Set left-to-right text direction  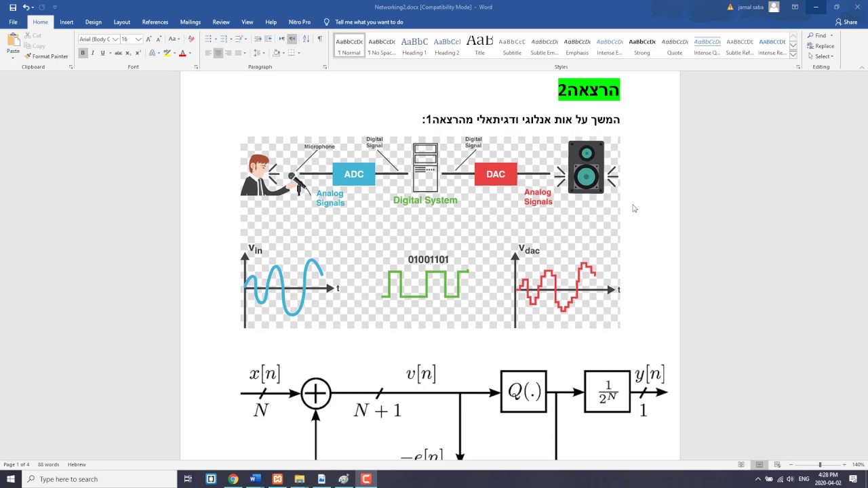coord(282,39)
